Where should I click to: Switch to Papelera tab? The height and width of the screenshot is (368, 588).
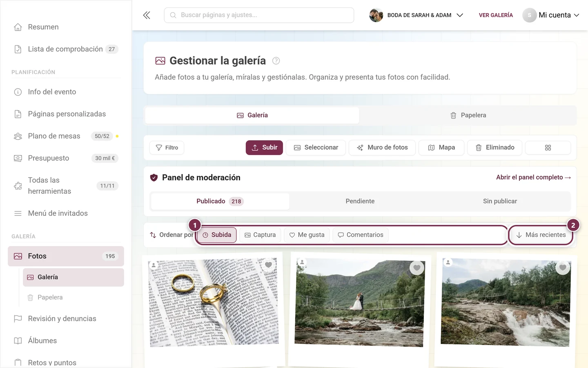tap(468, 115)
